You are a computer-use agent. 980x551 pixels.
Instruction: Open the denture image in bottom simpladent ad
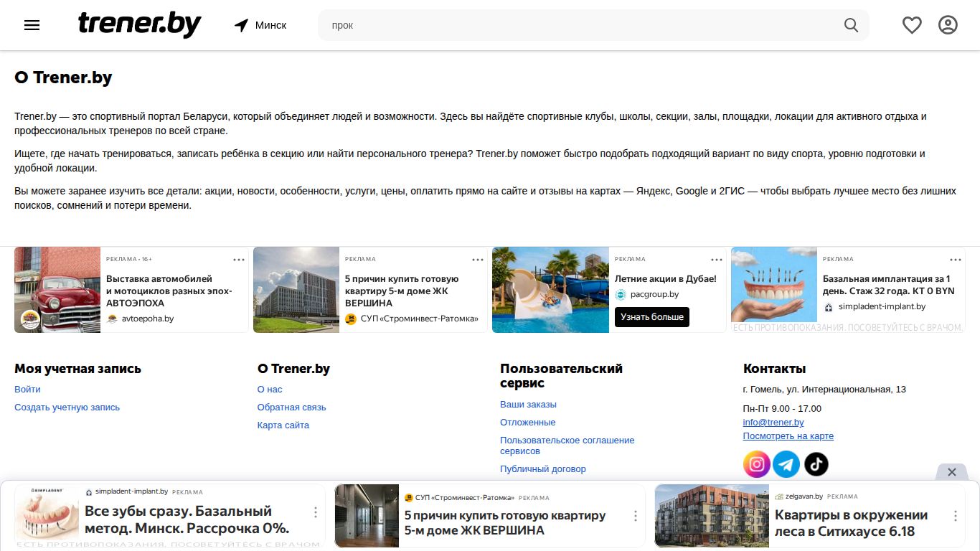point(47,514)
